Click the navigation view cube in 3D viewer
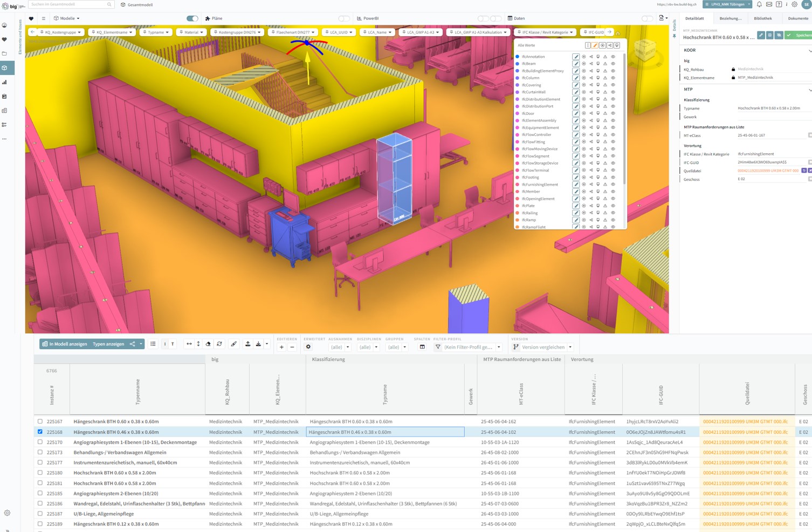The image size is (812, 532). coord(645,51)
